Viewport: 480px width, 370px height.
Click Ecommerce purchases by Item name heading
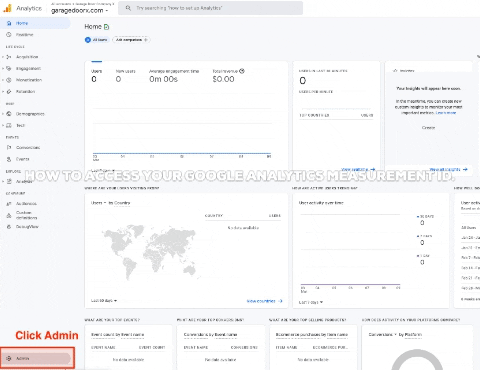[x=312, y=334]
